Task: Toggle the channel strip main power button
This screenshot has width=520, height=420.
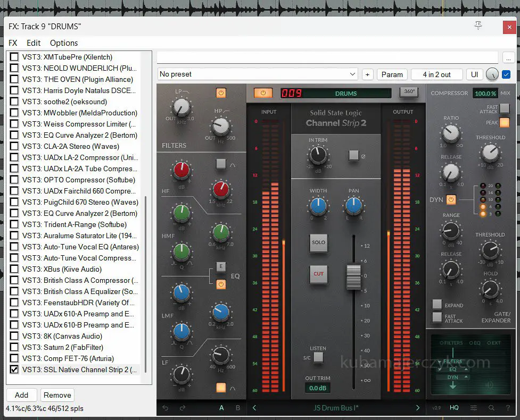Action: point(263,93)
